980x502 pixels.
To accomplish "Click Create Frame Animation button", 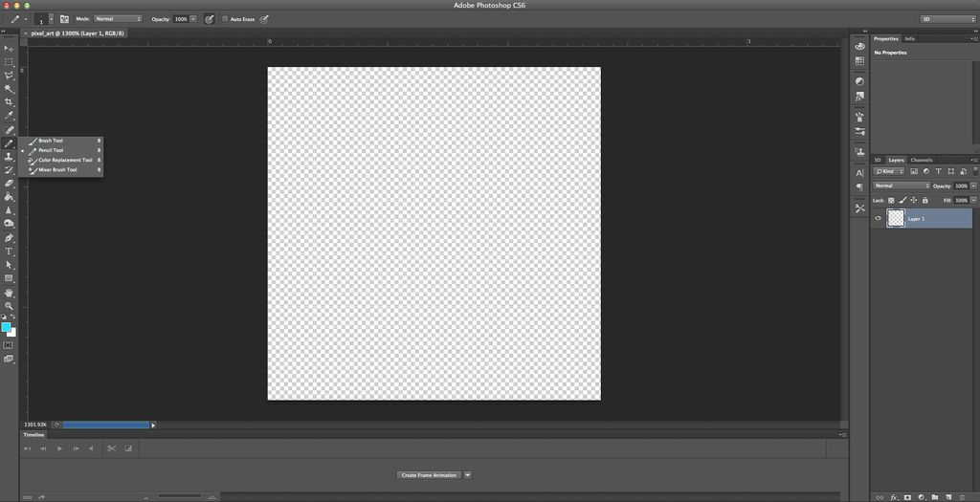I will (x=429, y=475).
